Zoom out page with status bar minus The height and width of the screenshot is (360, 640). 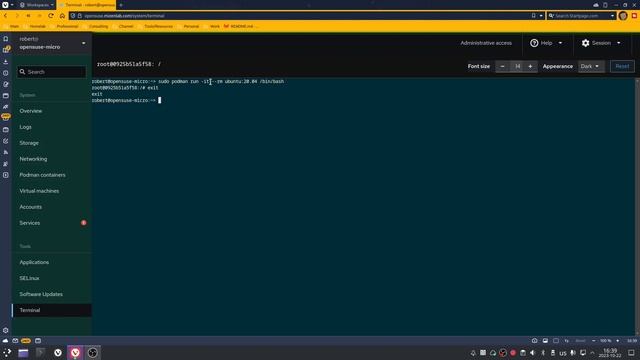coord(593,340)
